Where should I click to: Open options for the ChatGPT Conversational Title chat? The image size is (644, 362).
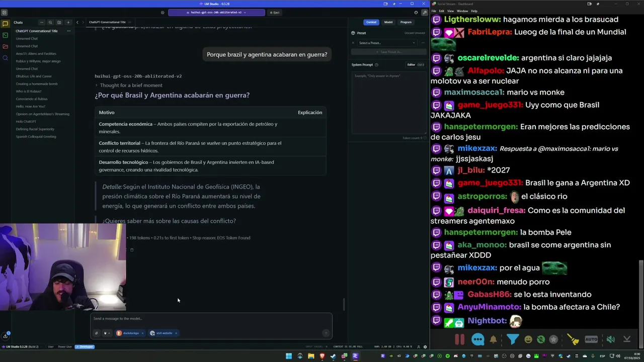[69, 31]
